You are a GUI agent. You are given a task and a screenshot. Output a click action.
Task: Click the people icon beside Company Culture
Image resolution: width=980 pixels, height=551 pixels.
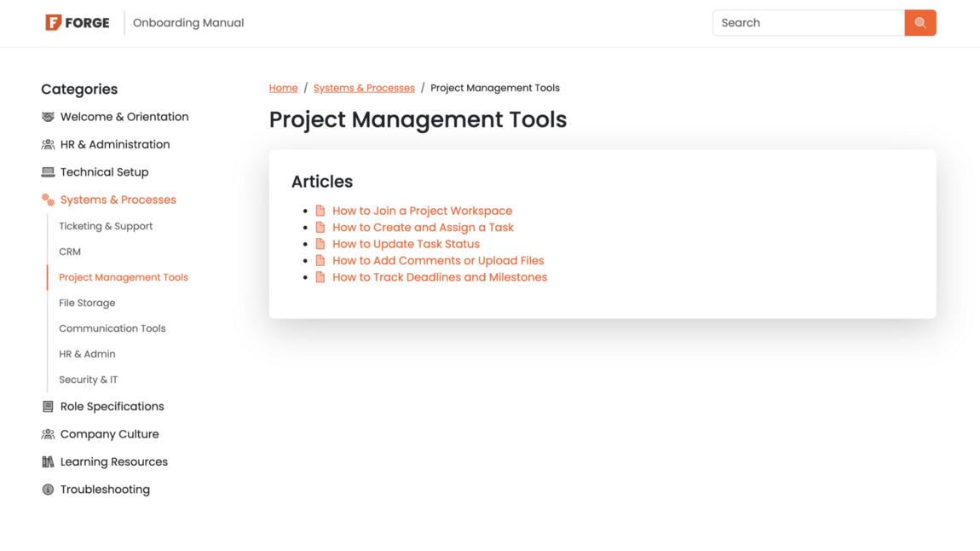48,434
